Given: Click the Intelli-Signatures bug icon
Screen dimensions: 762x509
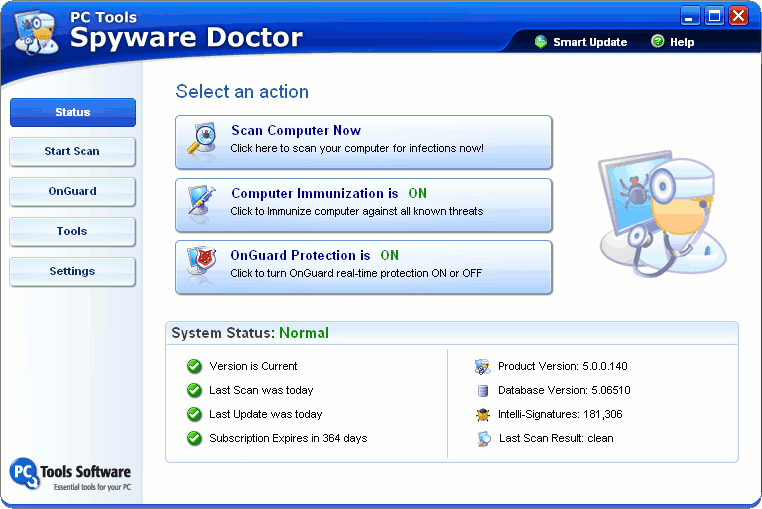Looking at the screenshot, I should tap(482, 415).
